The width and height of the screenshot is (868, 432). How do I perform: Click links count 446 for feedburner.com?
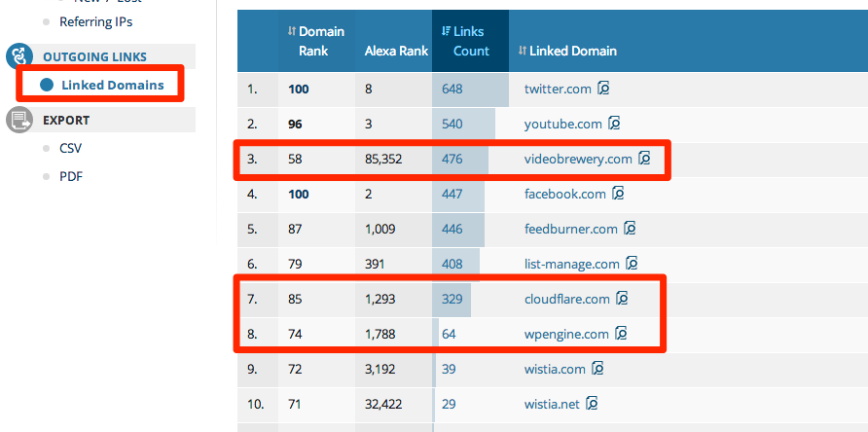[x=452, y=229]
